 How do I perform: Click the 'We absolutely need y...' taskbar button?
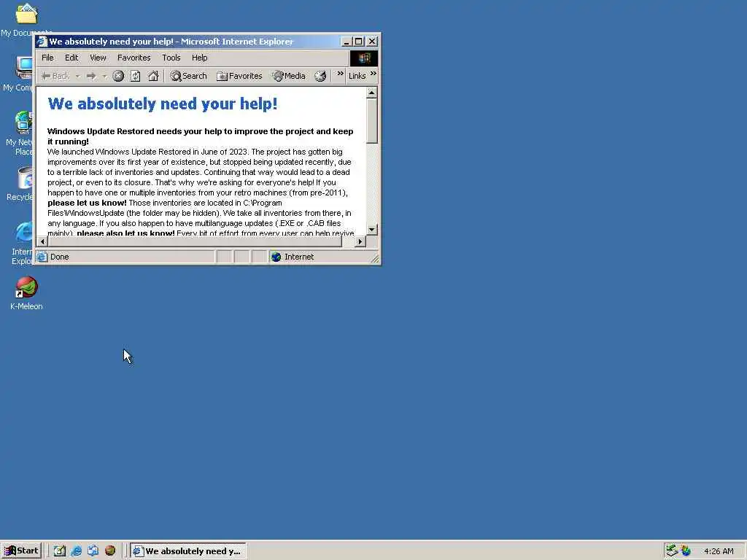[x=188, y=551]
